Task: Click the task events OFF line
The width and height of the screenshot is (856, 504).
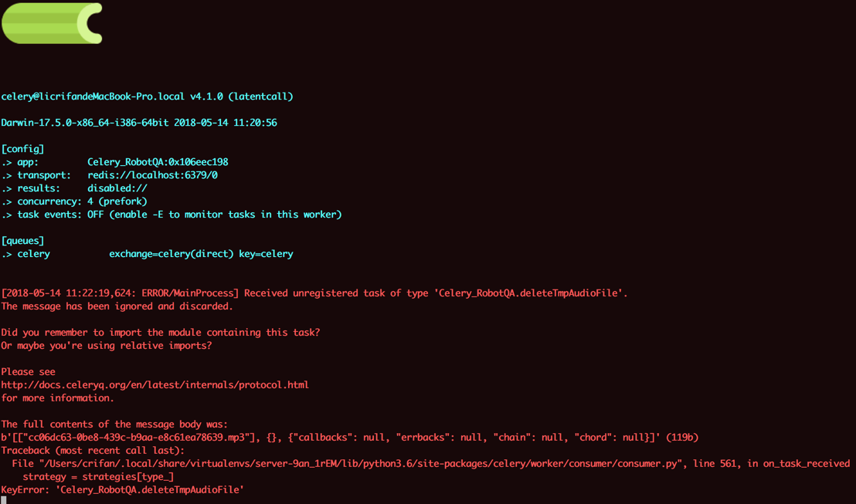Action: coord(171,215)
